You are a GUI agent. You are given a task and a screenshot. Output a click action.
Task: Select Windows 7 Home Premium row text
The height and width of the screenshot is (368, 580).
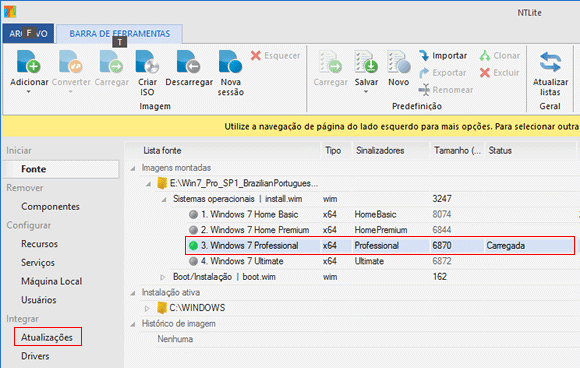tap(255, 230)
